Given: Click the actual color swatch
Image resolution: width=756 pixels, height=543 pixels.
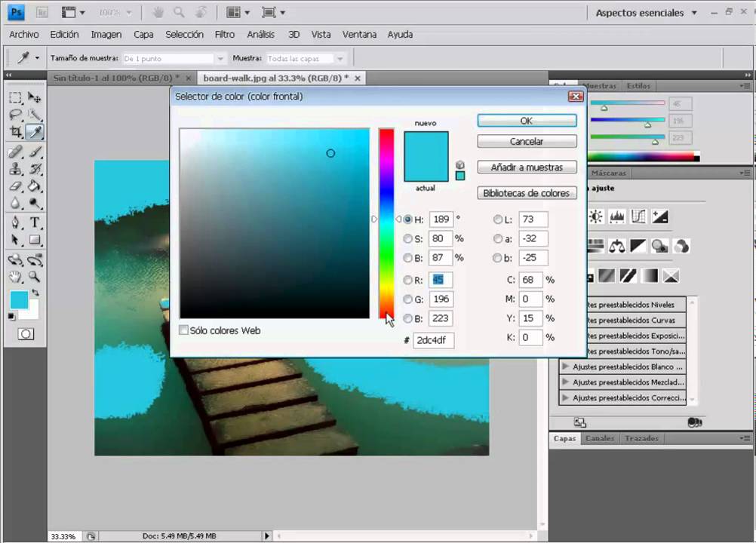Looking at the screenshot, I should [426, 169].
